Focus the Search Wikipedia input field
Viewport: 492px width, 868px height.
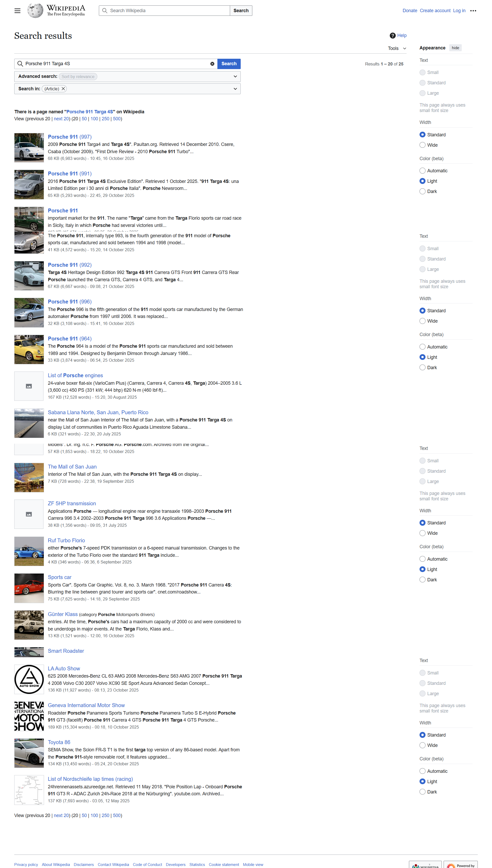[x=165, y=11]
